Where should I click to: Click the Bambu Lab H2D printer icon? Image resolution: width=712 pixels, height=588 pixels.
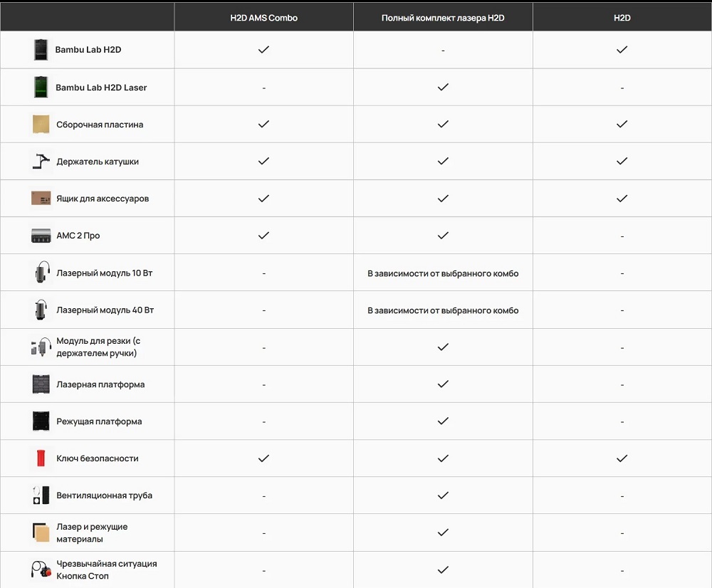coord(41,50)
